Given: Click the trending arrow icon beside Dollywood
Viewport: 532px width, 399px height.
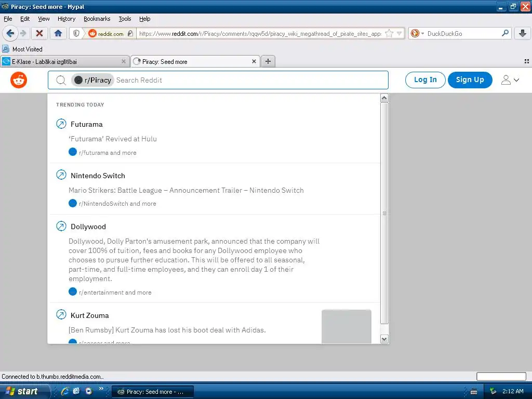Looking at the screenshot, I should (61, 226).
